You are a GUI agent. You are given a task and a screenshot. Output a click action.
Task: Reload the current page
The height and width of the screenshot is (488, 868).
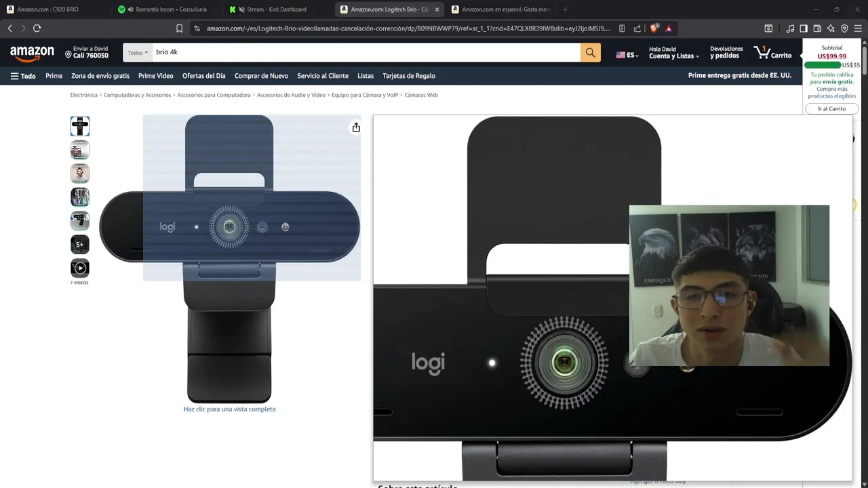coord(37,28)
